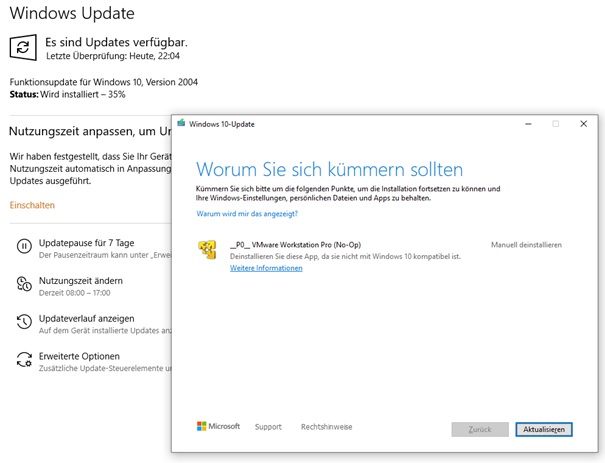Click 'Warum wird mir das angezeigt?' link
The image size is (605, 463).
pyautogui.click(x=247, y=214)
